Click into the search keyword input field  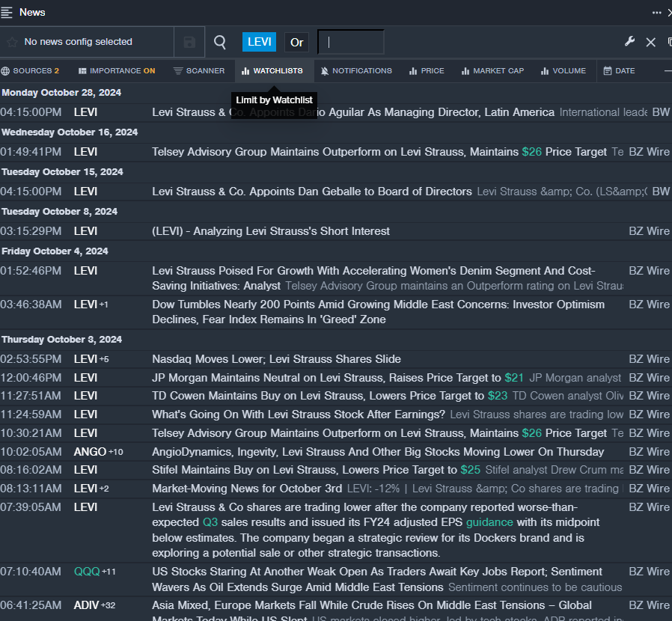pyautogui.click(x=351, y=43)
